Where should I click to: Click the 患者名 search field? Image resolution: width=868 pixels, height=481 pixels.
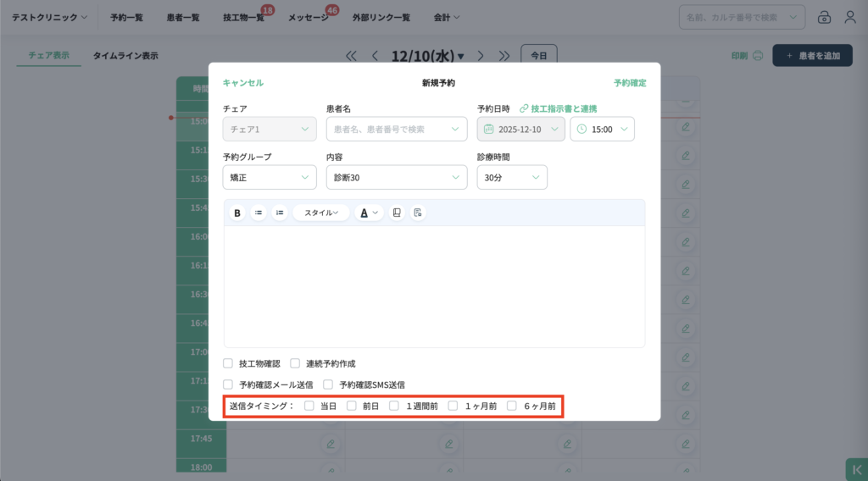point(396,130)
